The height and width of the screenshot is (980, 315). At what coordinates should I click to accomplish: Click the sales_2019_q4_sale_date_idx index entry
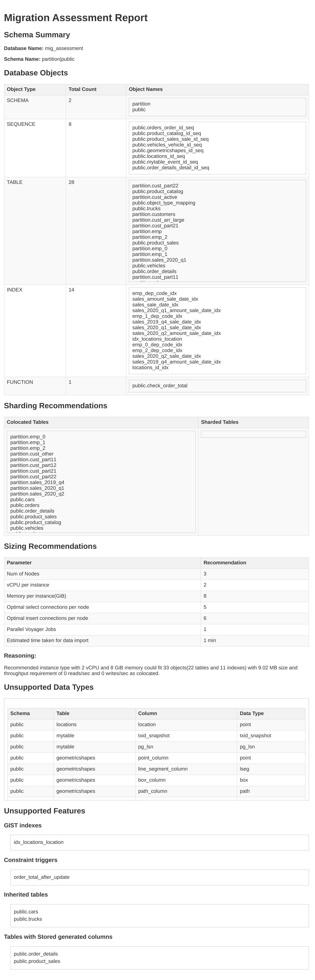tap(166, 322)
